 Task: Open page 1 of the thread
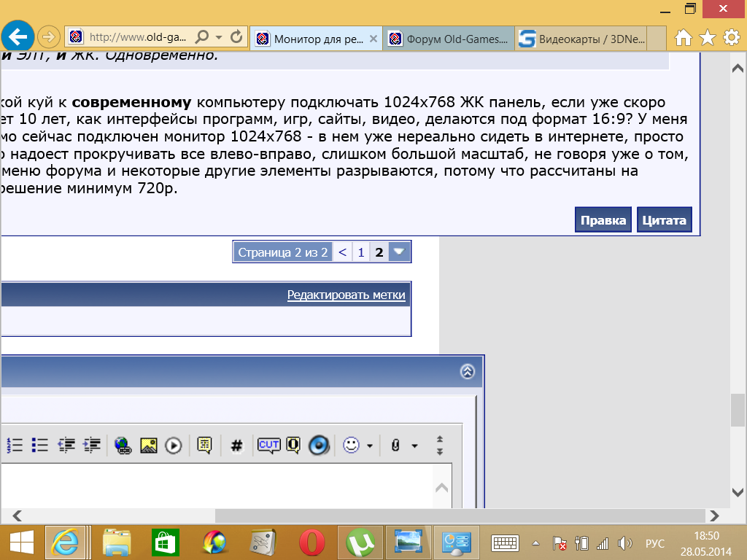pyautogui.click(x=361, y=252)
